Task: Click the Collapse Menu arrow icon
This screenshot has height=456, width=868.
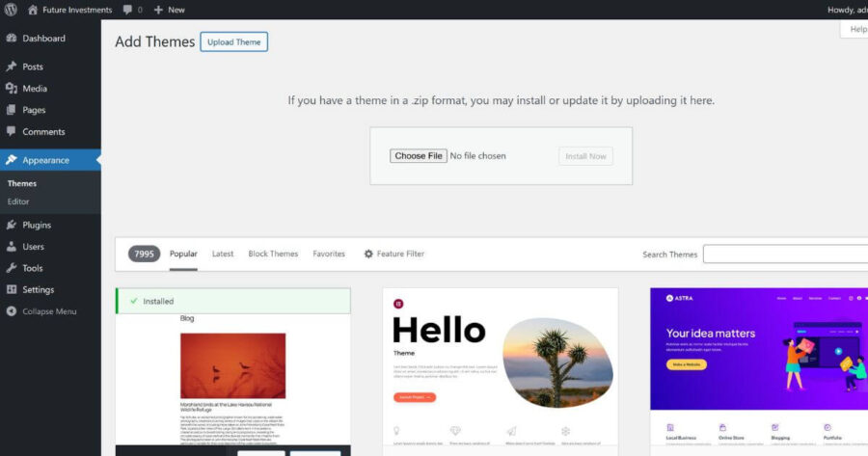Action: (11, 311)
